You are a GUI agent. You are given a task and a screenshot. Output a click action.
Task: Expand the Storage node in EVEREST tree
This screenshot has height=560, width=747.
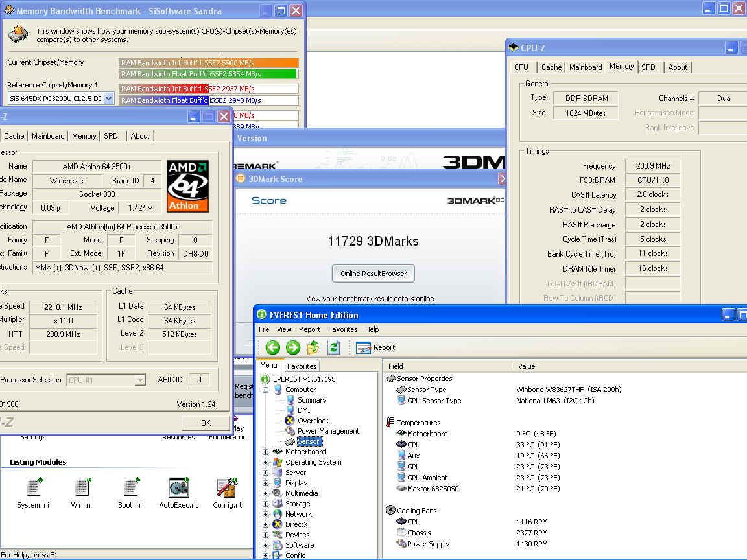[x=265, y=504]
